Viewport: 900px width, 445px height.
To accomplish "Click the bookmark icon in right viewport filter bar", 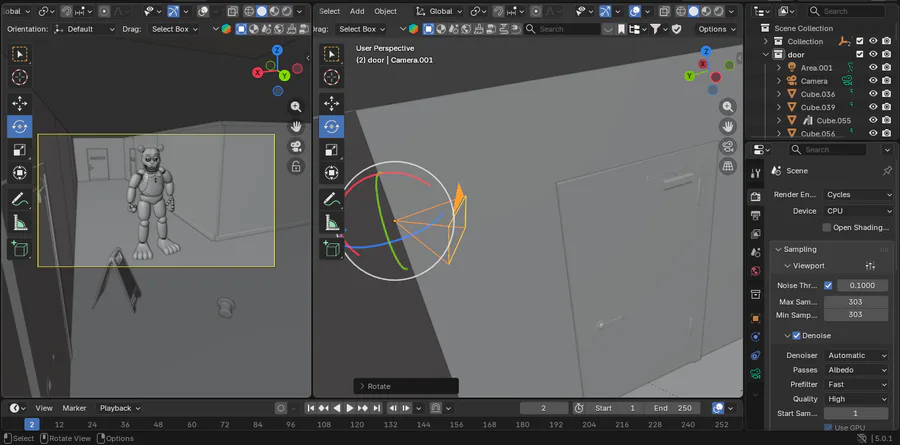I will point(622,29).
